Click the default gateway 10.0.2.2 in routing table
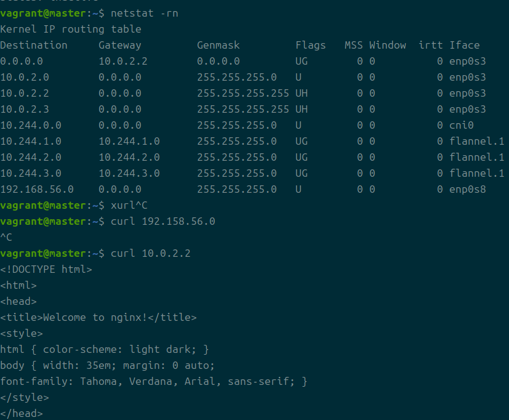The height and width of the screenshot is (420, 509). coord(123,61)
